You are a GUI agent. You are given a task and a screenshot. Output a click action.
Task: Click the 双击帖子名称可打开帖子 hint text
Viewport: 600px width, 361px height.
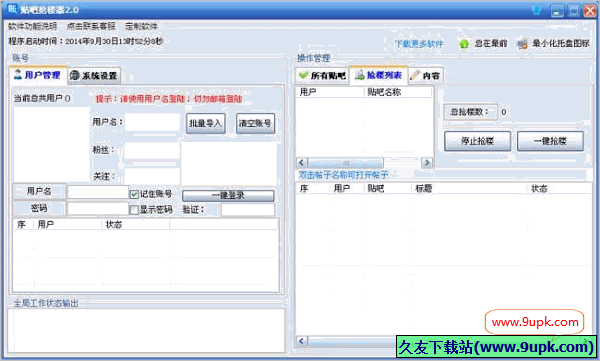[x=343, y=175]
